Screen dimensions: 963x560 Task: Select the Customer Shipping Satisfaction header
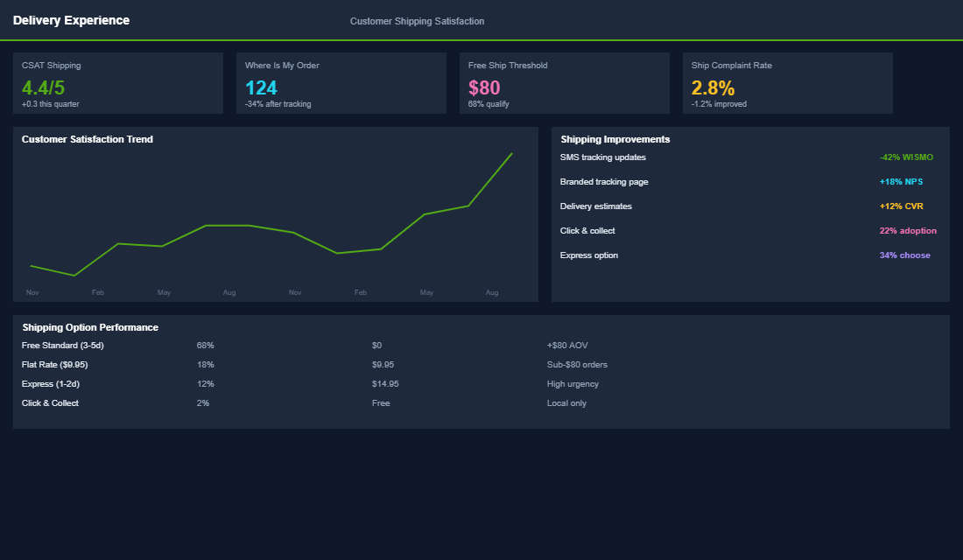pos(417,20)
